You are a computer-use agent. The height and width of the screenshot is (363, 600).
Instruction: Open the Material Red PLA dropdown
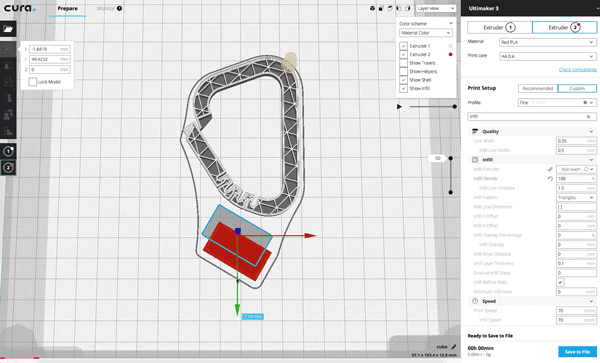click(548, 42)
